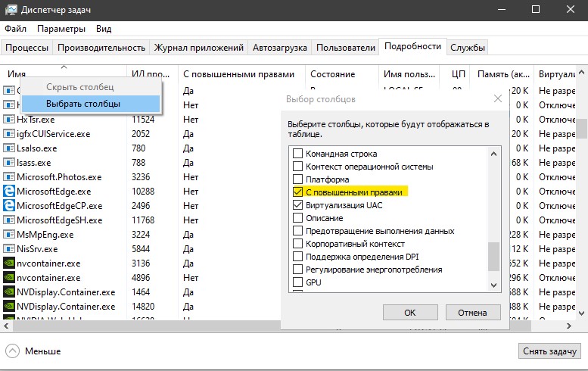588x371 pixels.
Task: Click the Снять задачу button
Action: coord(549,351)
